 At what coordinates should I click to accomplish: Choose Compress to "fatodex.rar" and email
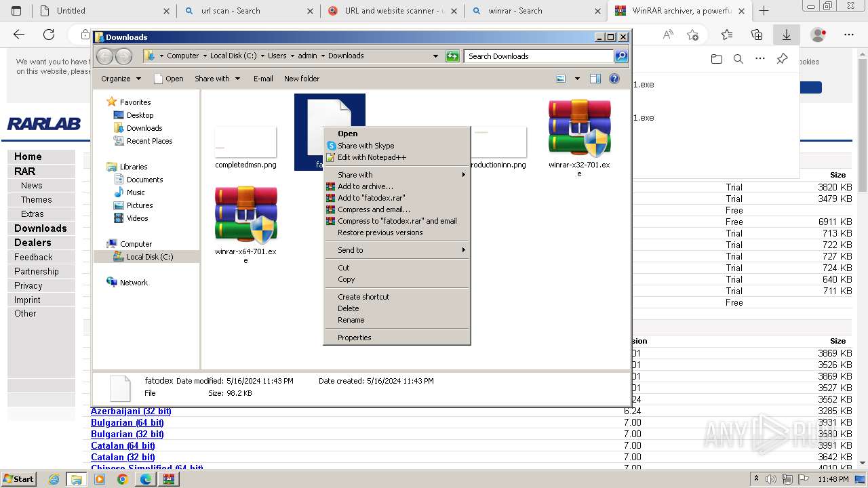(397, 221)
